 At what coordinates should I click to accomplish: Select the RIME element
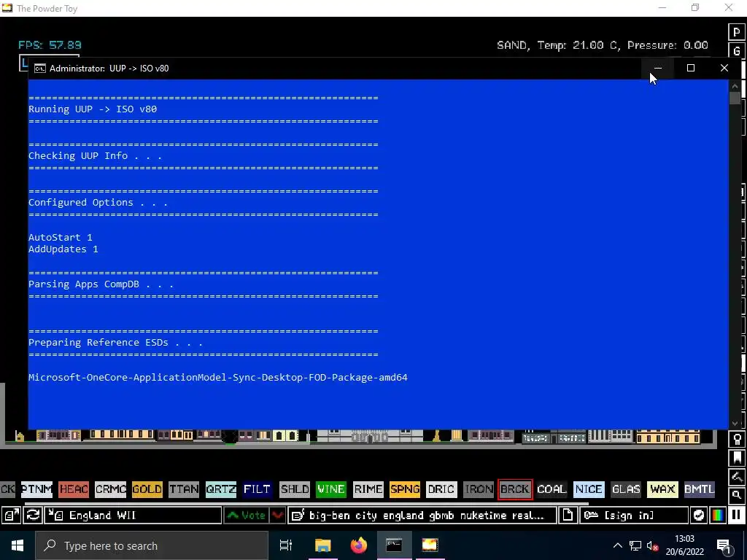tap(368, 489)
